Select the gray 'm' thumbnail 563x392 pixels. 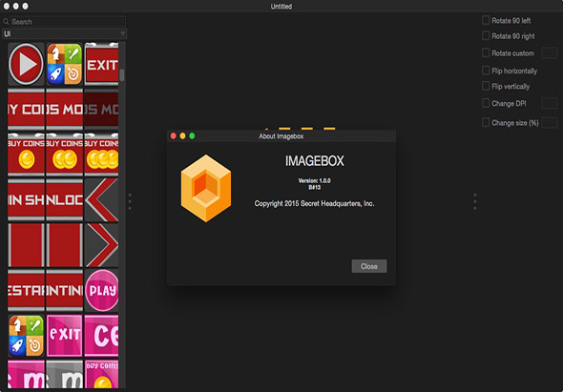coord(64,374)
